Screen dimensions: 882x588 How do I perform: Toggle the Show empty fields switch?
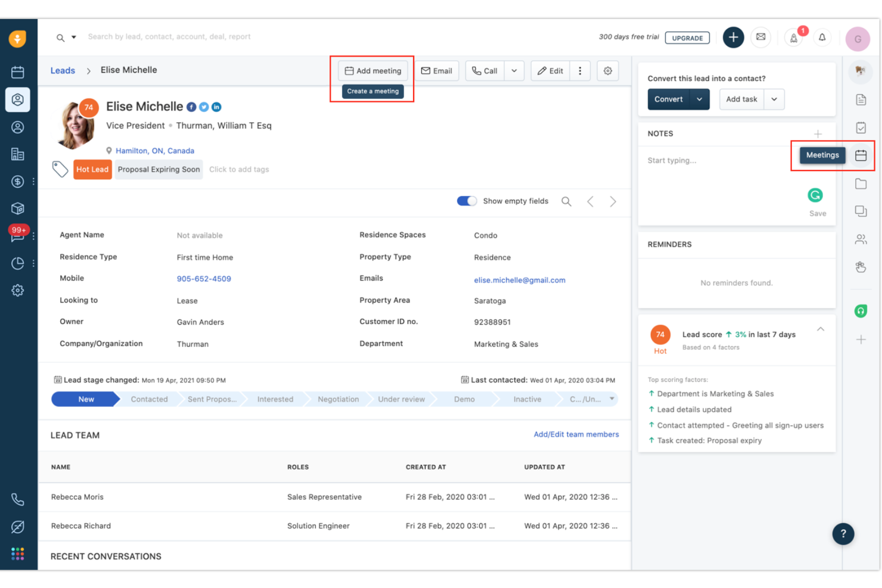(x=467, y=201)
